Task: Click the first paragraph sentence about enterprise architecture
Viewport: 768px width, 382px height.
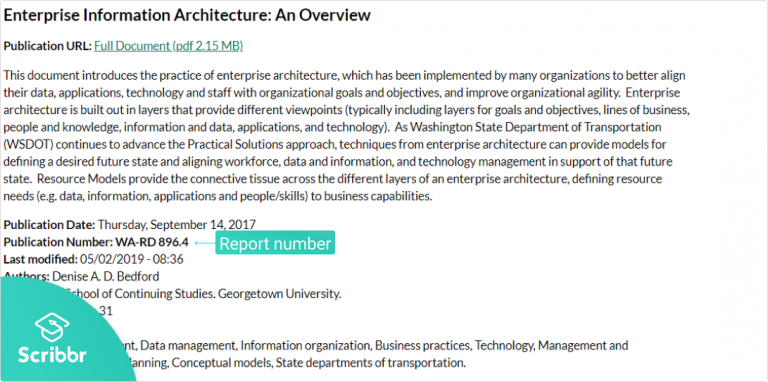Action: click(344, 84)
